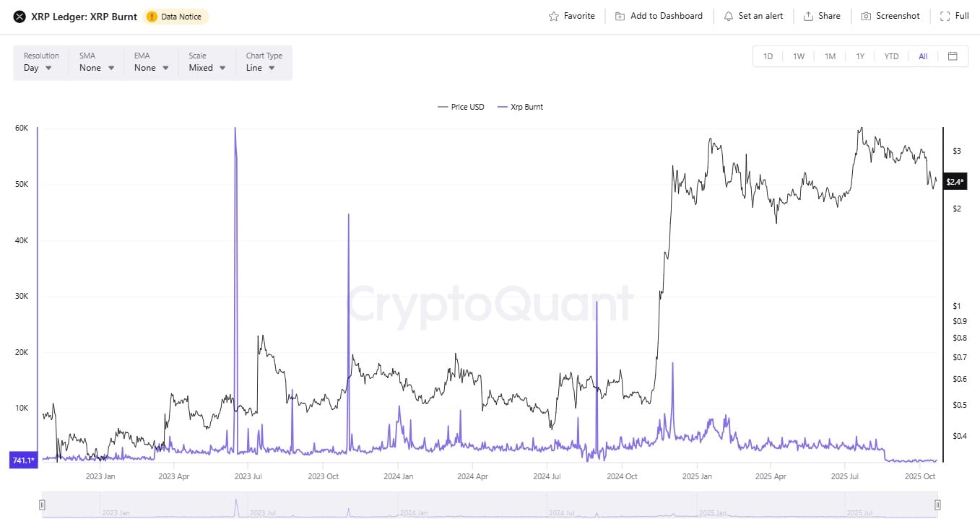Click the Share icon
This screenshot has width=980, height=529.
click(808, 16)
